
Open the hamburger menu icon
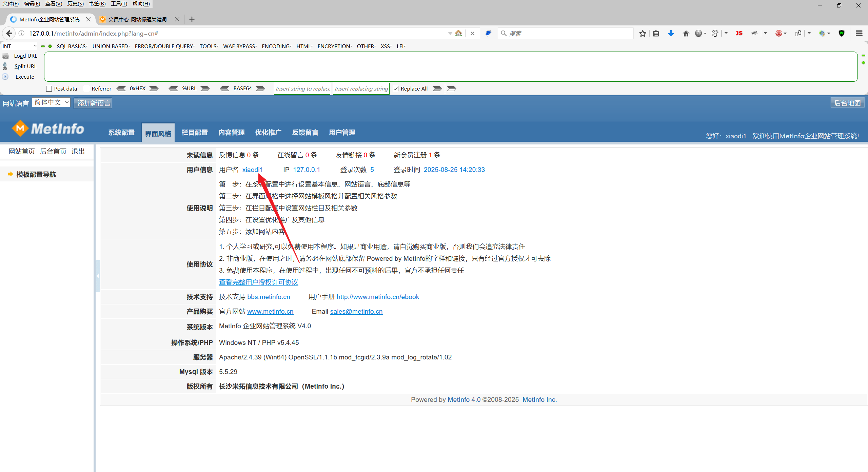click(859, 33)
